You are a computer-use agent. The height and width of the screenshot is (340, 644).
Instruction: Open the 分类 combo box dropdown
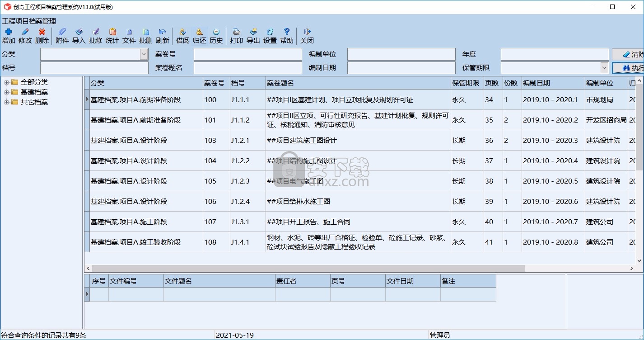pos(144,54)
